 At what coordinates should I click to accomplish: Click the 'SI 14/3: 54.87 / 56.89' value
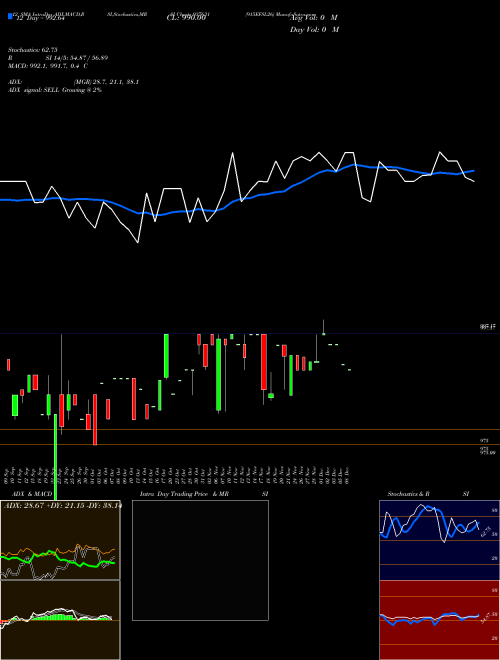point(77,58)
